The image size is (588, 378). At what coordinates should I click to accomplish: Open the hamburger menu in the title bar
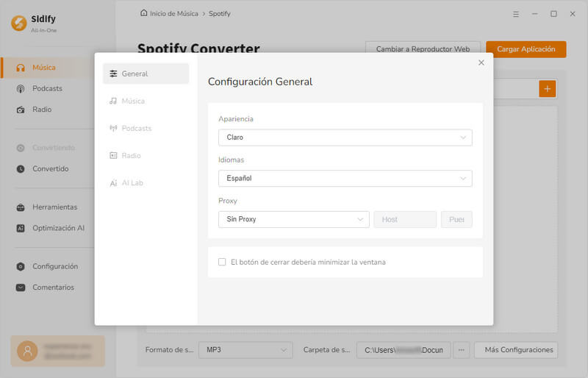[516, 14]
